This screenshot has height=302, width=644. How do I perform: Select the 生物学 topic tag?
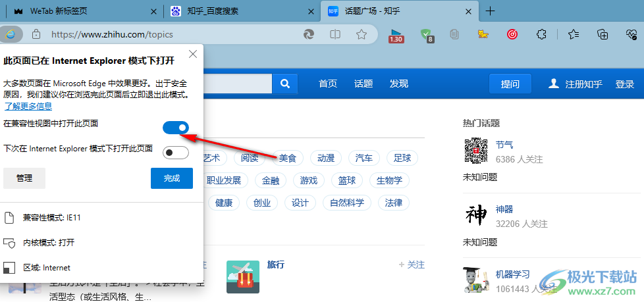click(x=389, y=180)
